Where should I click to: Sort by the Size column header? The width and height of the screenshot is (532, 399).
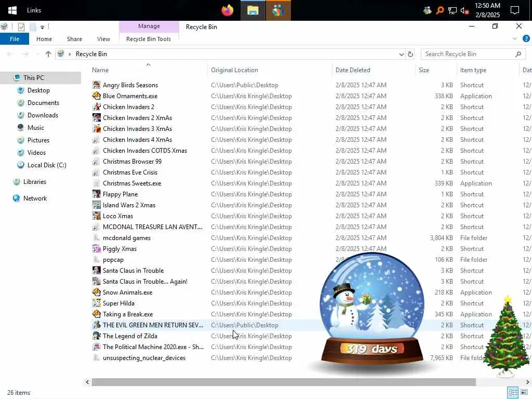click(x=424, y=70)
